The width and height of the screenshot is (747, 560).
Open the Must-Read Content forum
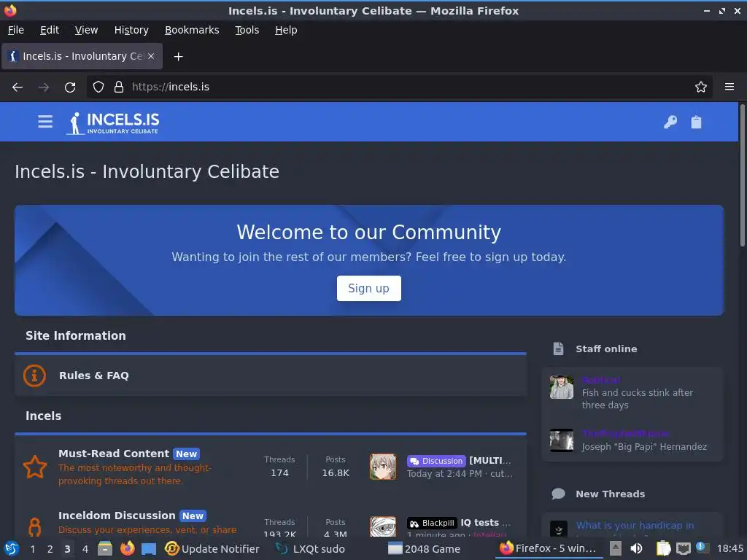tap(114, 454)
